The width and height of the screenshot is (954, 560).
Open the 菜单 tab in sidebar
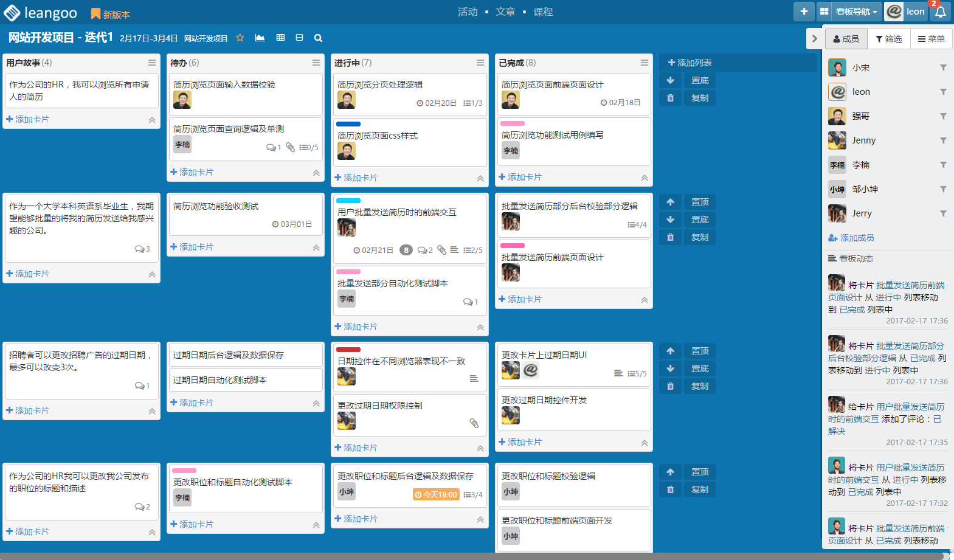click(x=931, y=39)
